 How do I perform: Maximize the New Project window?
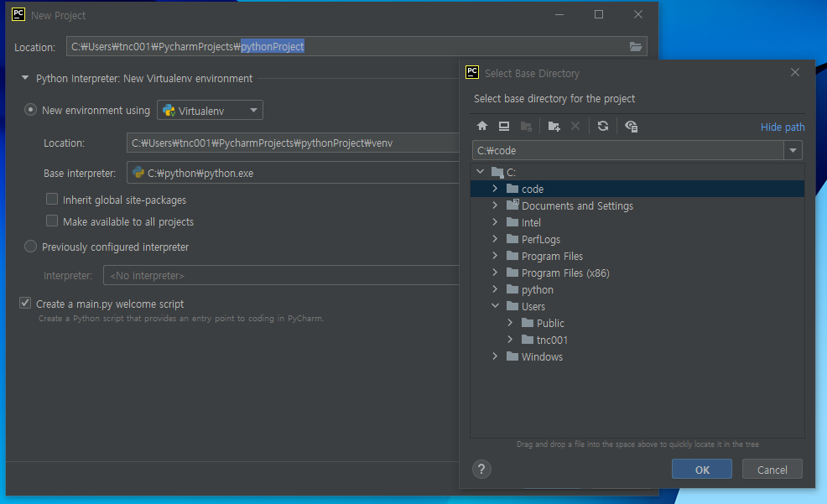(x=599, y=14)
